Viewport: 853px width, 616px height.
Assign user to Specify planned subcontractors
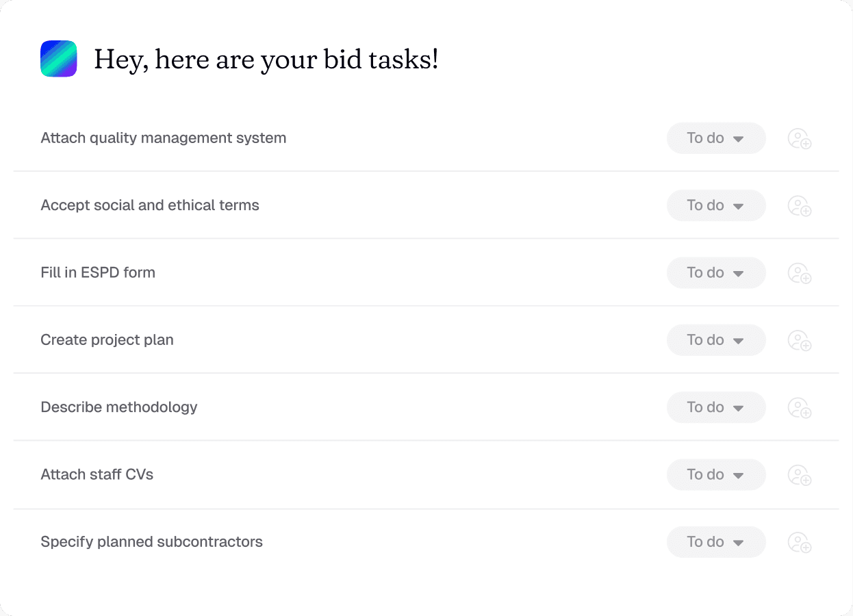799,542
